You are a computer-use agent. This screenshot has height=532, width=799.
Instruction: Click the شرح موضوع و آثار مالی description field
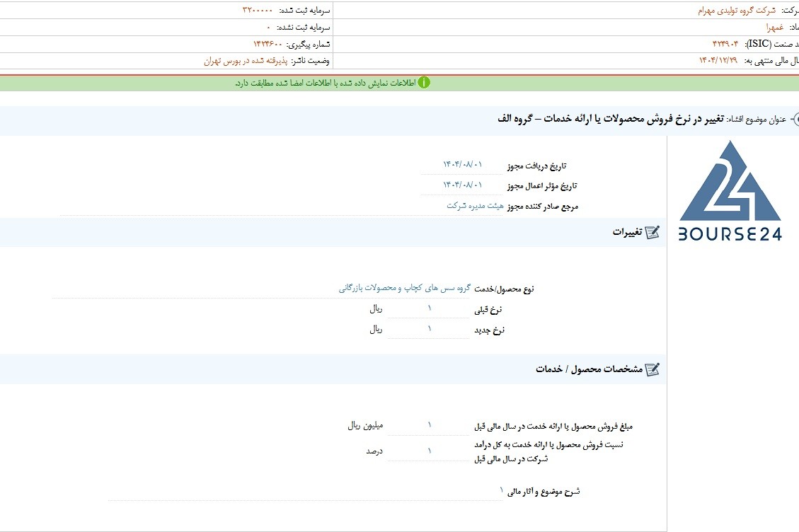(306, 491)
